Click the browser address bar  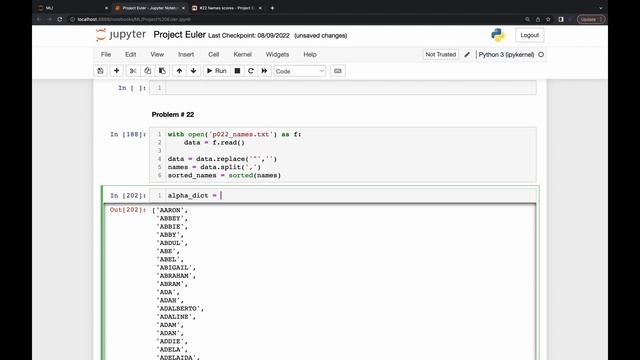click(x=294, y=19)
